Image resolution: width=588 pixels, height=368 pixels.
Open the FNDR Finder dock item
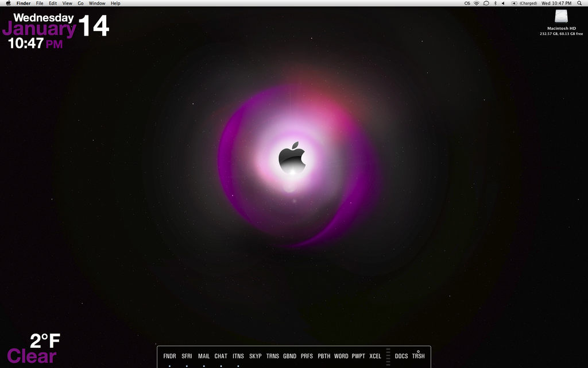click(169, 356)
